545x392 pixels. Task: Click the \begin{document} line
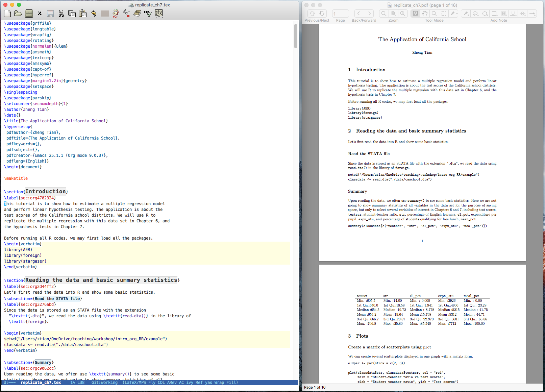coord(23,167)
